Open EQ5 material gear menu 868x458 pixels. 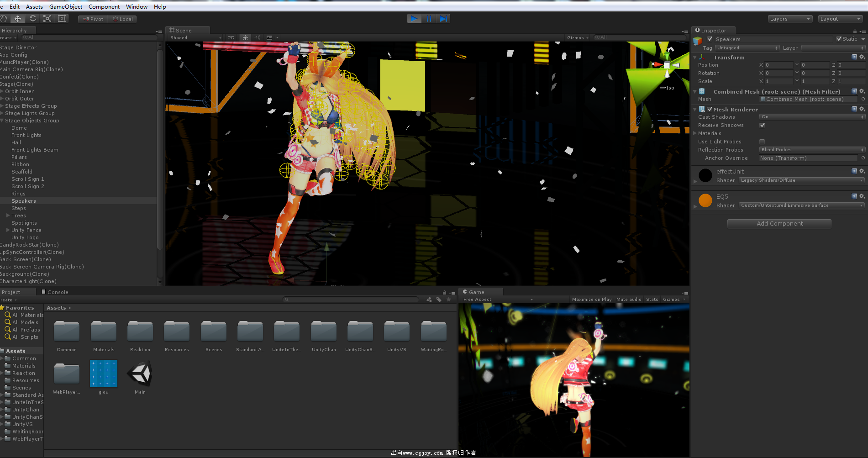[862, 196]
